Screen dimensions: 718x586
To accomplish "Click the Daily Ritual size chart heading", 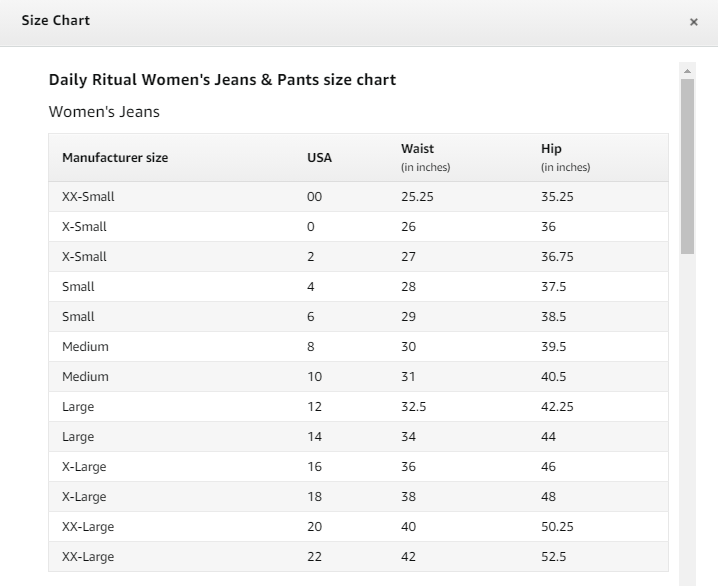I will tap(222, 80).
